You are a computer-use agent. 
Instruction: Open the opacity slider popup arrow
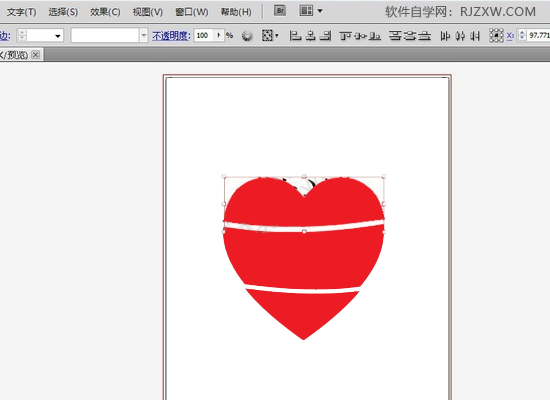(219, 35)
